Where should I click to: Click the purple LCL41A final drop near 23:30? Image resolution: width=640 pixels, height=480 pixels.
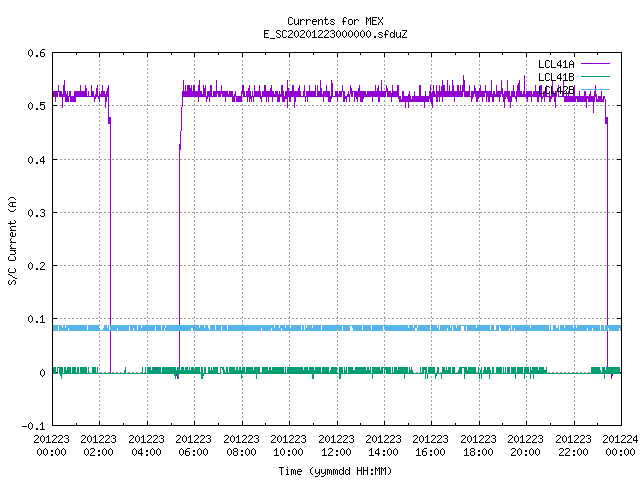pyautogui.click(x=607, y=245)
